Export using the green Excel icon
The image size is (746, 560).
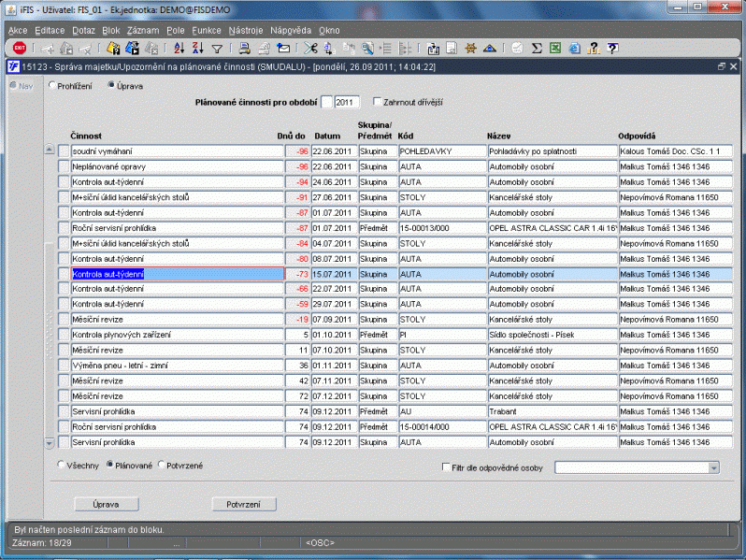click(555, 48)
